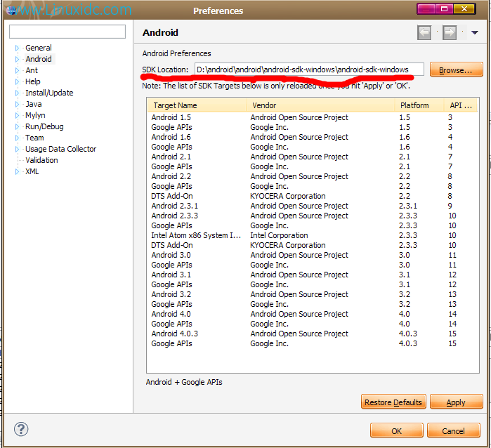
Task: Select Install/Update preferences category
Action: (x=49, y=93)
